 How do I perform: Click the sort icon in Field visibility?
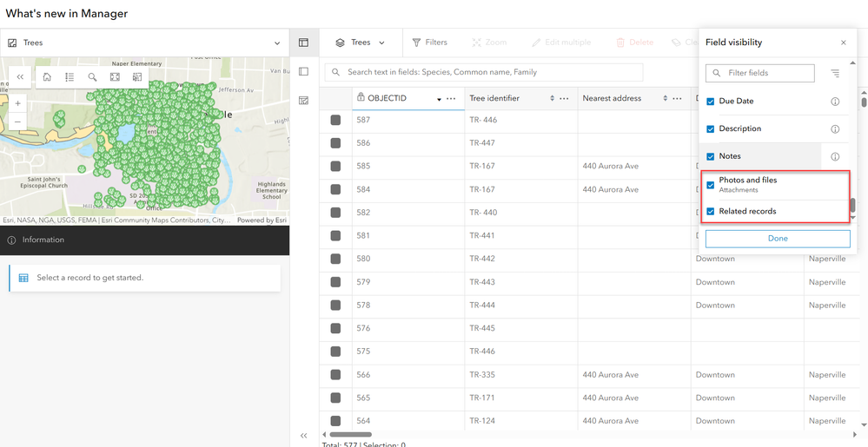coord(835,74)
